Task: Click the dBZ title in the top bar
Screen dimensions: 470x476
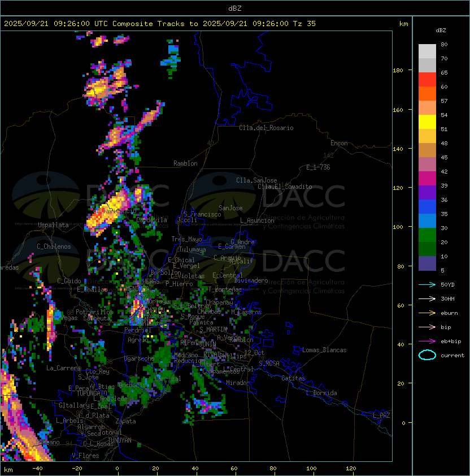Action: 235,8
